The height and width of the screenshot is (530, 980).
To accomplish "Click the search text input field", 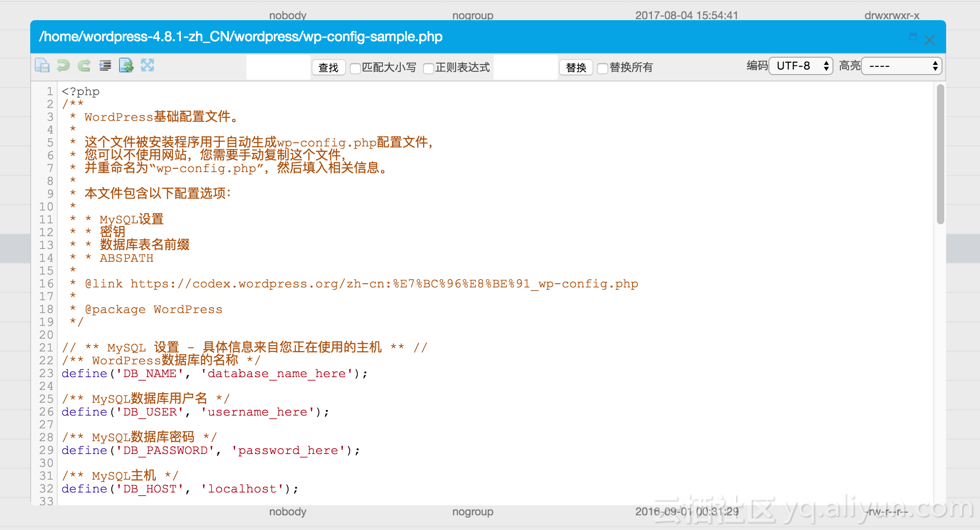I will (278, 67).
